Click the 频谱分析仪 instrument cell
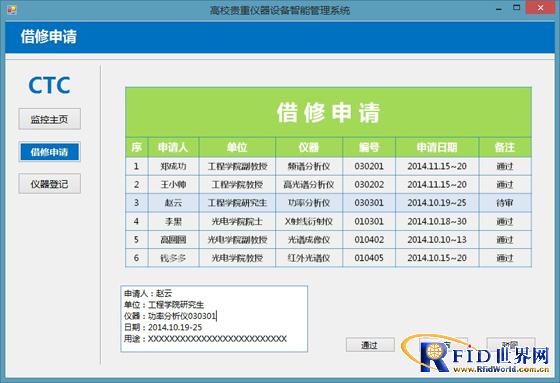The width and height of the screenshot is (560, 383). (x=309, y=166)
